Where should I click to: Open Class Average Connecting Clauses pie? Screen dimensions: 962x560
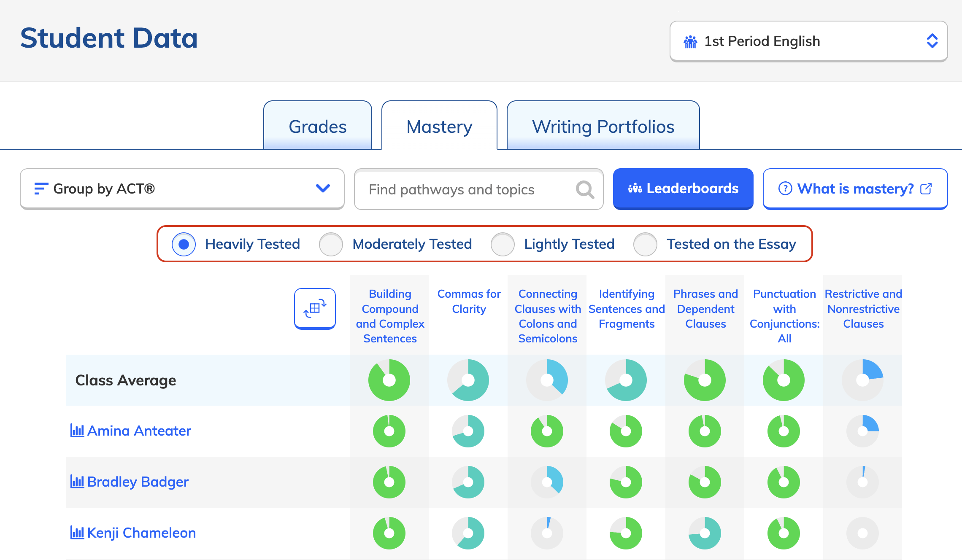coord(547,380)
